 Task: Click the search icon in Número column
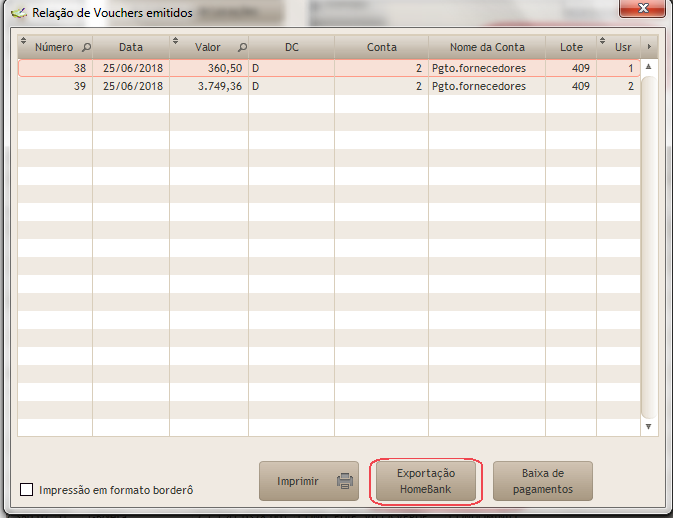click(x=85, y=47)
